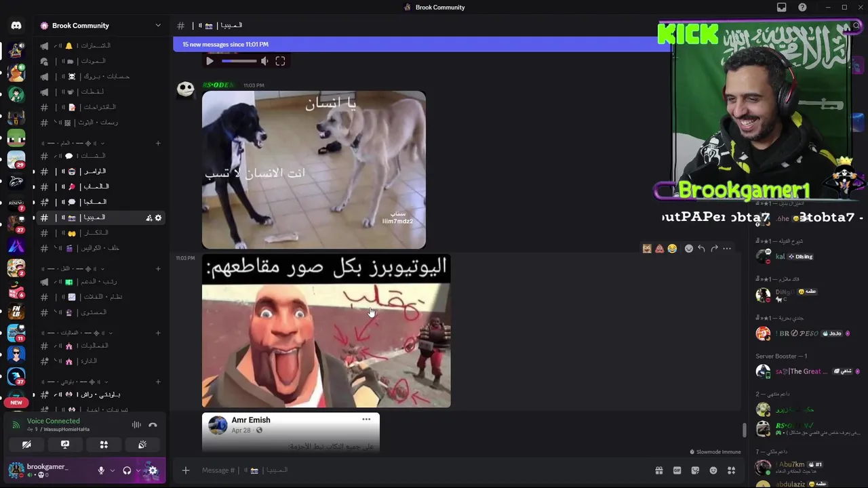Open the المستوى channel

coord(100,312)
